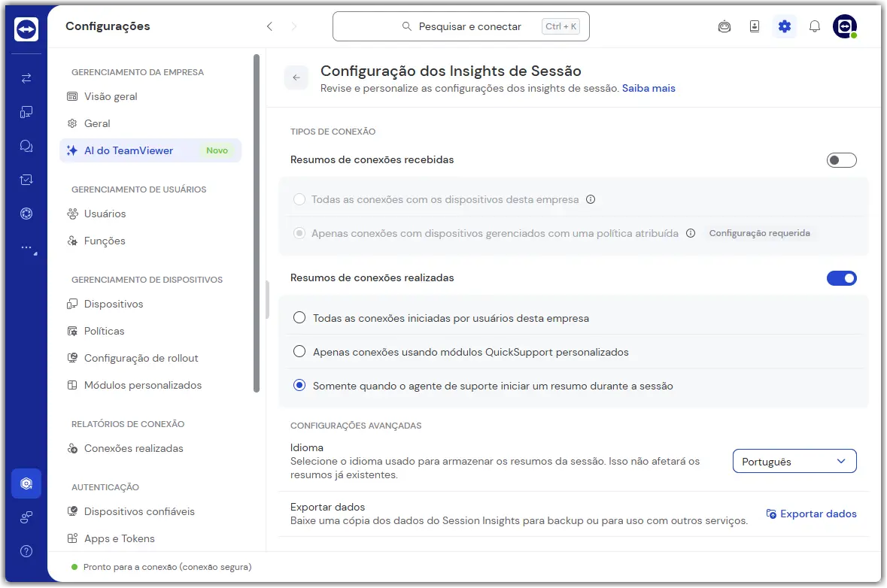887x588 pixels.
Task: Open the Idioma 'Português' dropdown
Action: [x=794, y=462]
